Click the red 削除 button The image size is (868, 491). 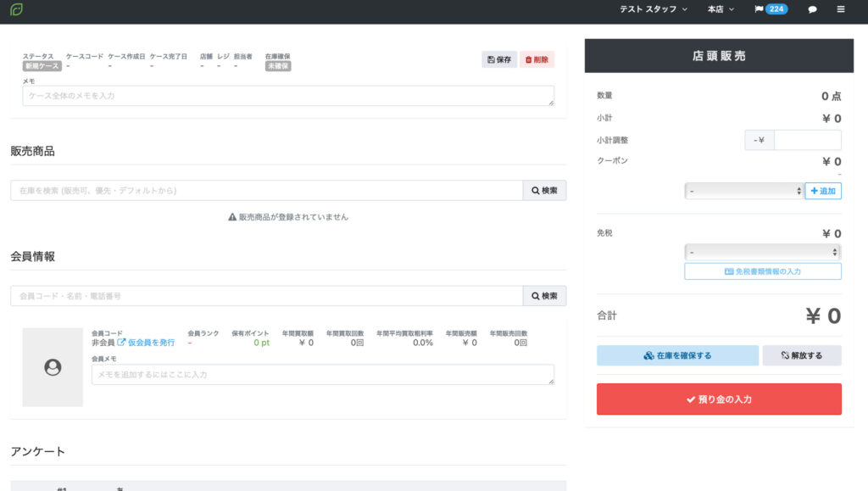point(537,59)
